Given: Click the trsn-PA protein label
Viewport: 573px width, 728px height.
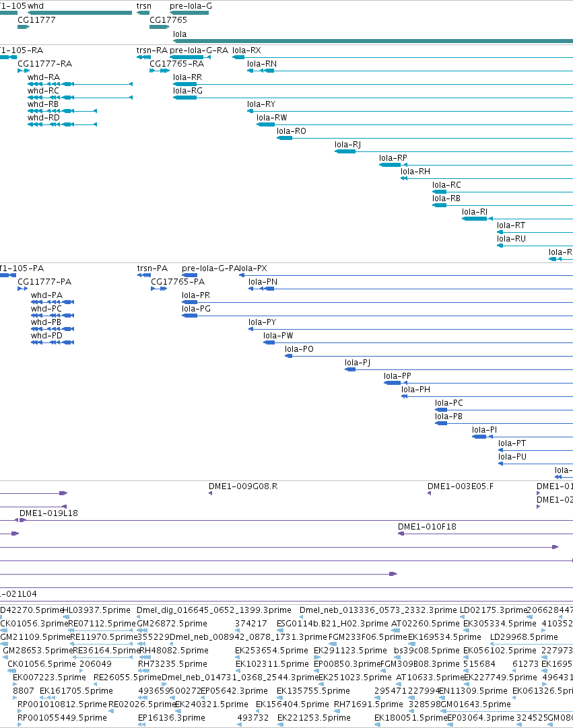Looking at the screenshot, I should pos(152,268).
